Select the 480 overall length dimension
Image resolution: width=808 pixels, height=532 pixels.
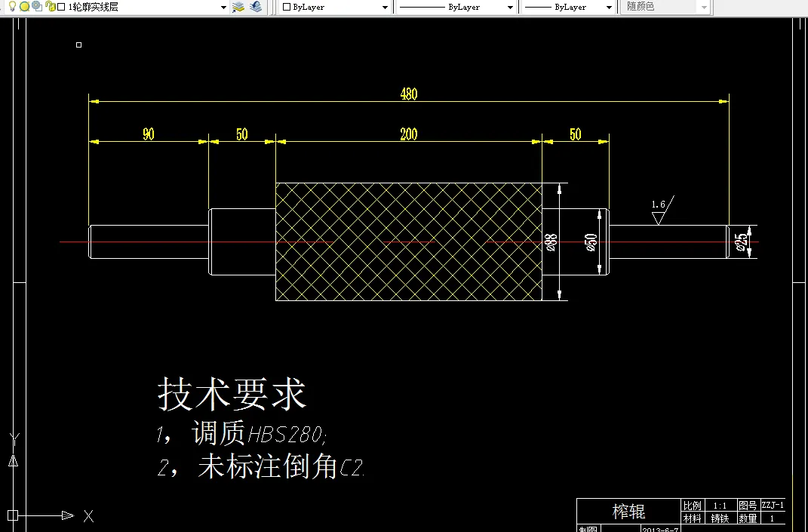tap(408, 94)
